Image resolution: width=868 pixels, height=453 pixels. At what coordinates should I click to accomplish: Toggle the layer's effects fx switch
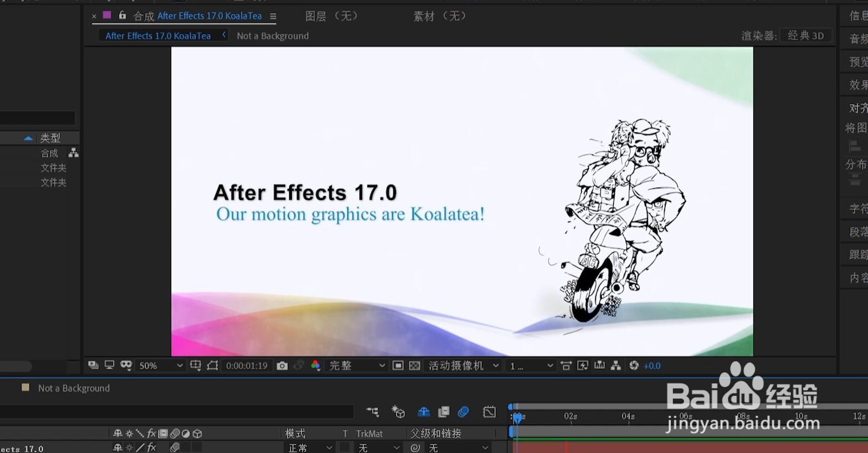click(x=151, y=447)
